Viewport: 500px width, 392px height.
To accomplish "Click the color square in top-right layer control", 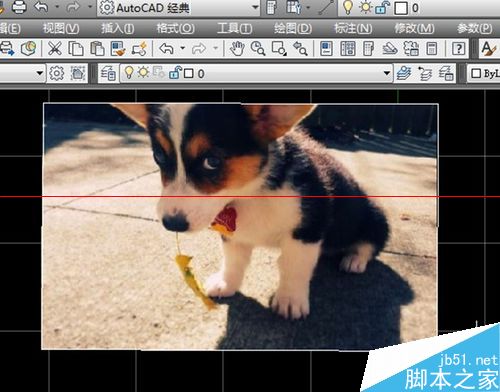I will pos(401,8).
